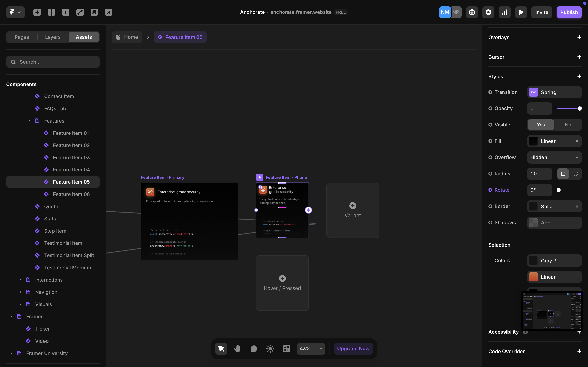Select the Vector path tool
Screen dimensions: 588x367
[80, 12]
